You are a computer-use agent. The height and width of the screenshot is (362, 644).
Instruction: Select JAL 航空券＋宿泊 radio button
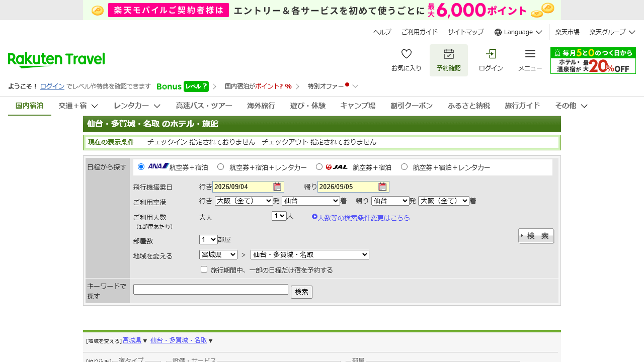coord(319,166)
